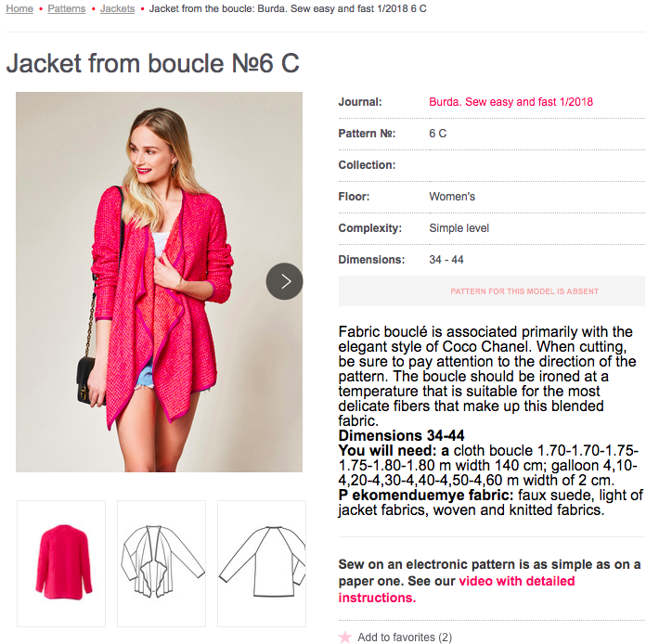Go to the Home breadcrumb
This screenshot has height=644, width=659.
click(19, 8)
